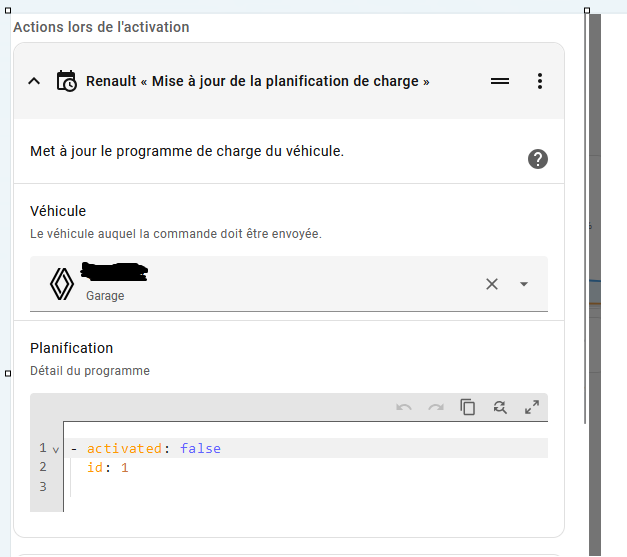
Task: Expand the code editor to fullscreen
Action: pos(532,407)
